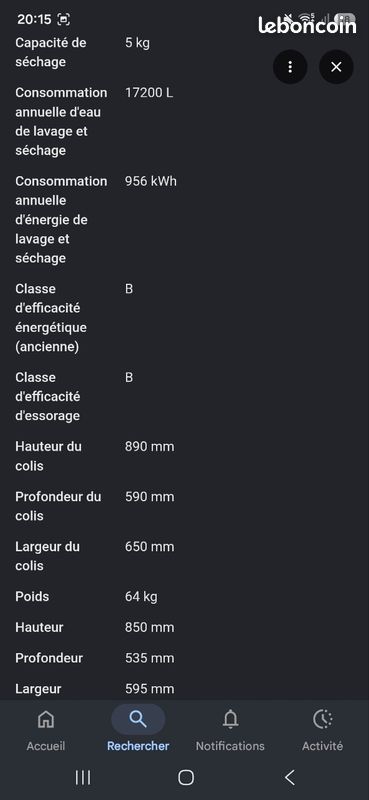Image resolution: width=369 pixels, height=800 pixels.
Task: Close the image viewer with X
Action: 336,67
